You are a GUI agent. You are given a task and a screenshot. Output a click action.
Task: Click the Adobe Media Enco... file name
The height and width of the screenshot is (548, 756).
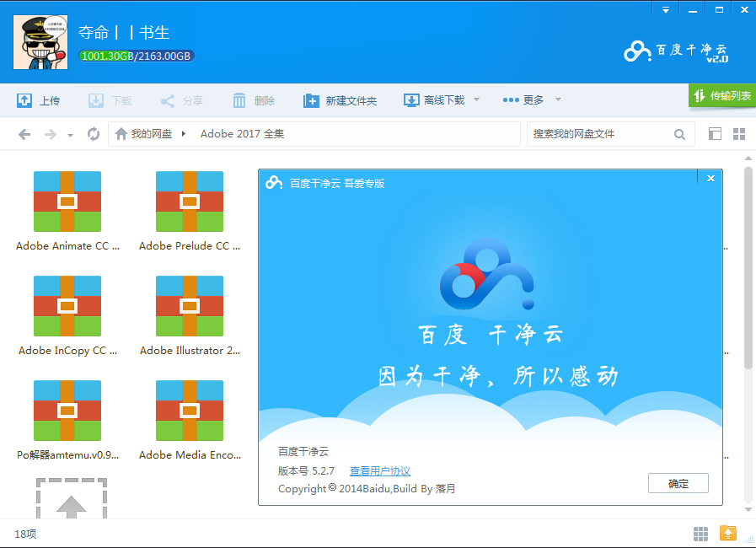(x=190, y=455)
